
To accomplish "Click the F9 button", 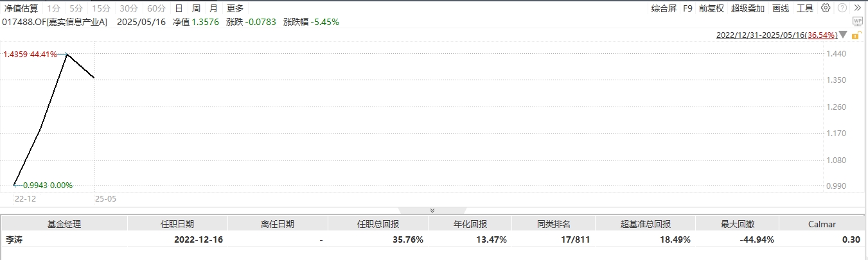I will point(687,8).
